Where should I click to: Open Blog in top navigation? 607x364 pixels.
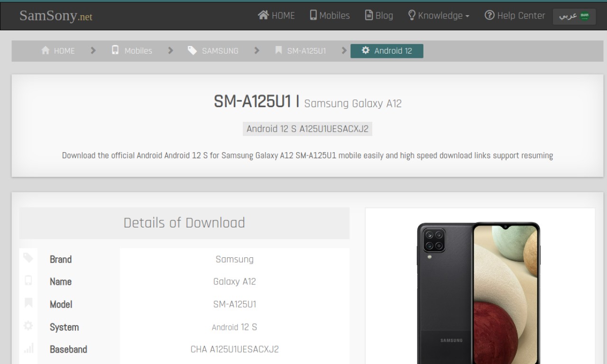click(379, 16)
